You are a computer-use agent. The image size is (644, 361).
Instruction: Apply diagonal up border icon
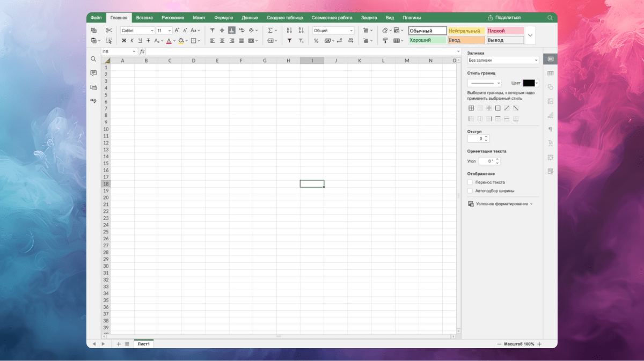coord(507,108)
